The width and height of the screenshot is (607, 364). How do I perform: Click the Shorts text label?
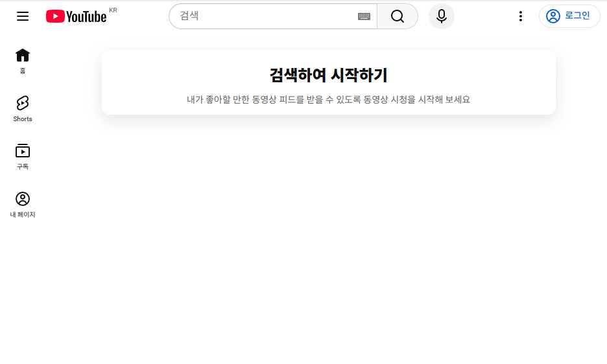(x=23, y=119)
